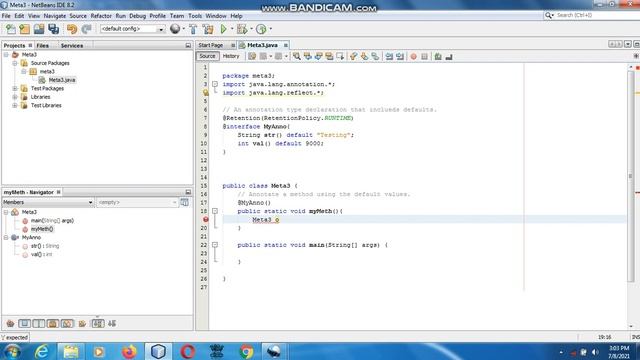Collapse the MyAnno node in Navigator
Viewport: 640px width, 360px height.
6,237
